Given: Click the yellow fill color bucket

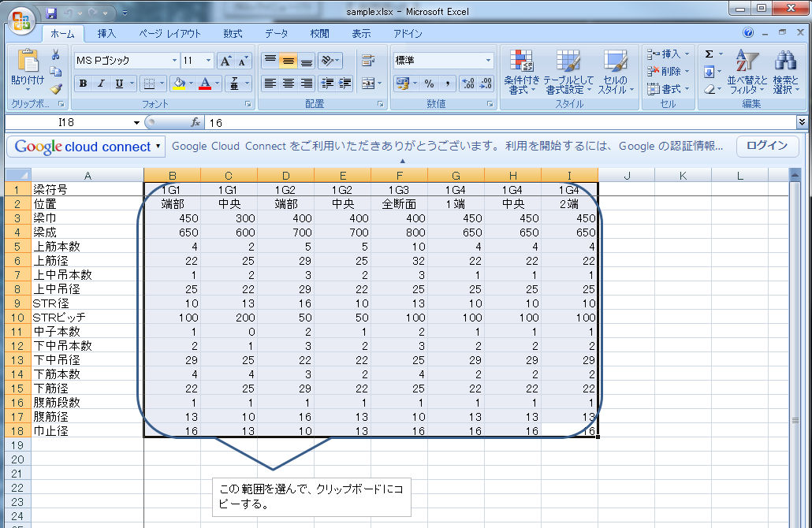Looking at the screenshot, I should [x=179, y=84].
